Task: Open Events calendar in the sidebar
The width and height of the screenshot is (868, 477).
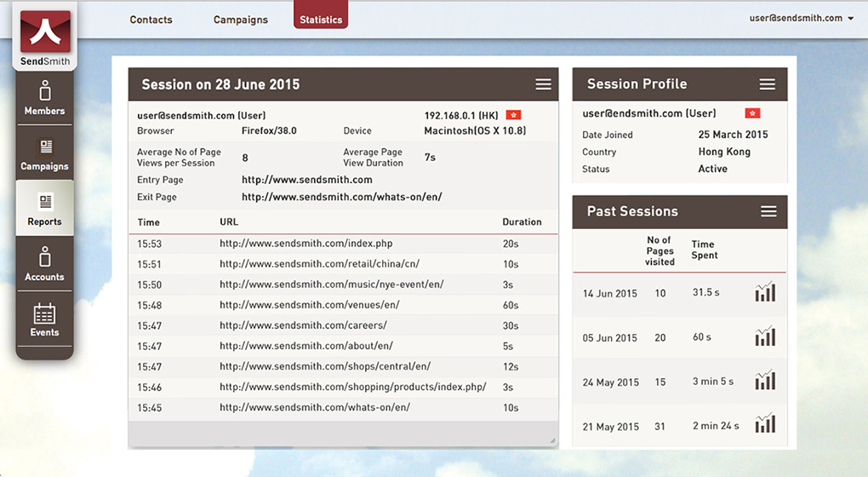Action: point(44,319)
